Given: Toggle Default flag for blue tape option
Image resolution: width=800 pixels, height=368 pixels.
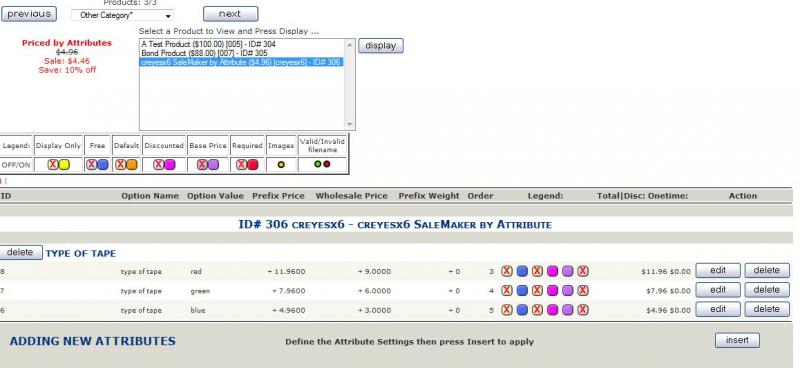Looking at the screenshot, I should [537, 310].
